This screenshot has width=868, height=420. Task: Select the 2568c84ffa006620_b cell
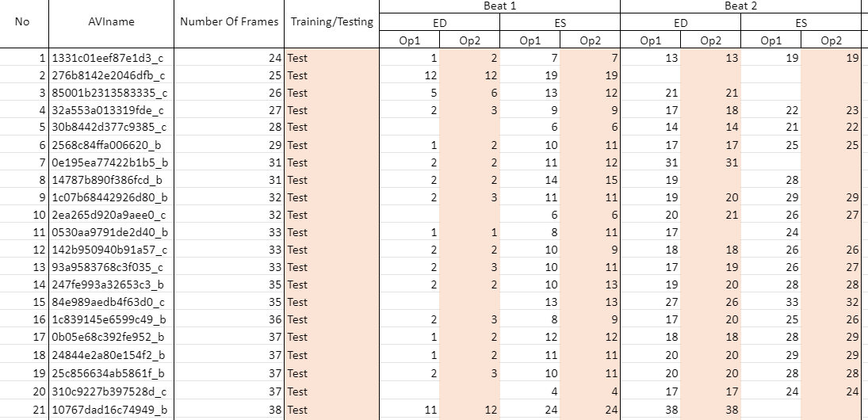108,145
